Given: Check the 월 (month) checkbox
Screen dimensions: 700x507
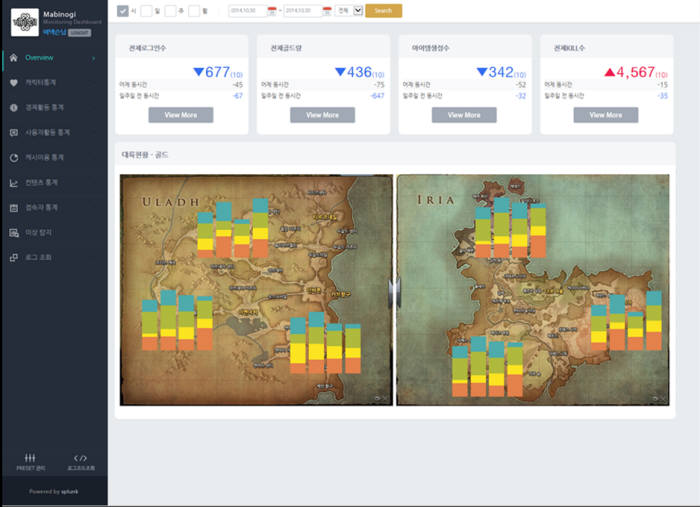Looking at the screenshot, I should [194, 11].
